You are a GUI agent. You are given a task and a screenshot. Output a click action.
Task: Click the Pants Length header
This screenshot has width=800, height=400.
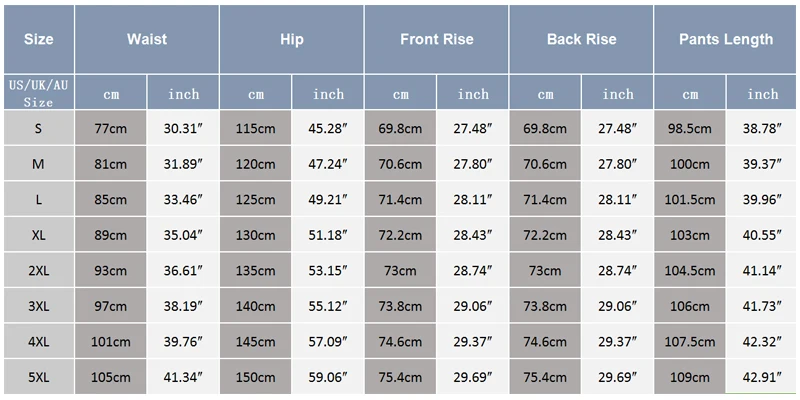tap(726, 39)
